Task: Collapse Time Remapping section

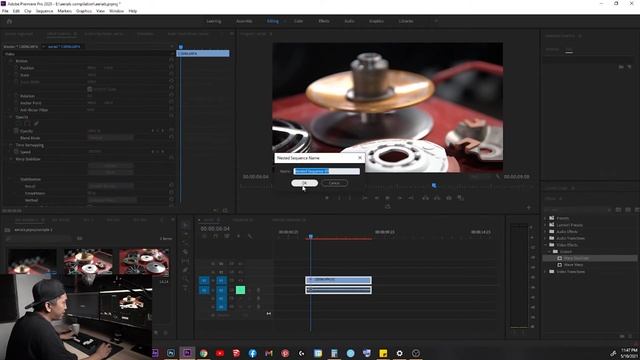Action: [x=11, y=145]
